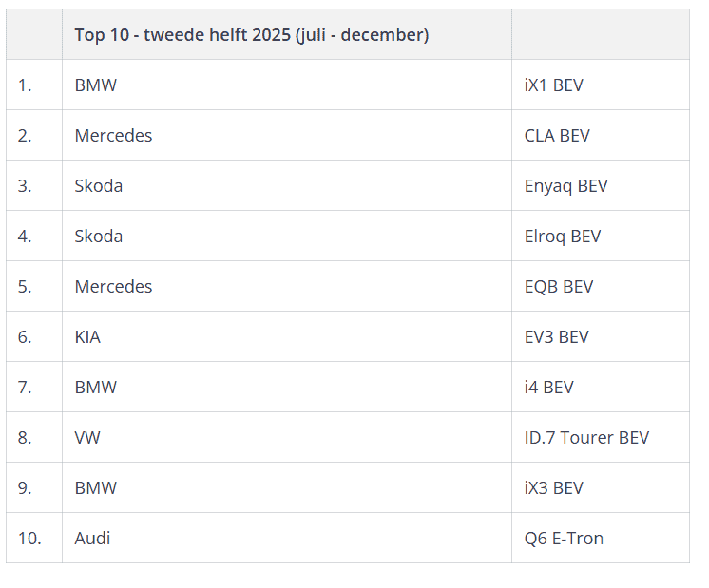The width and height of the screenshot is (709, 588).
Task: Click 'Skoda' in rank 4 row
Action: click(98, 237)
